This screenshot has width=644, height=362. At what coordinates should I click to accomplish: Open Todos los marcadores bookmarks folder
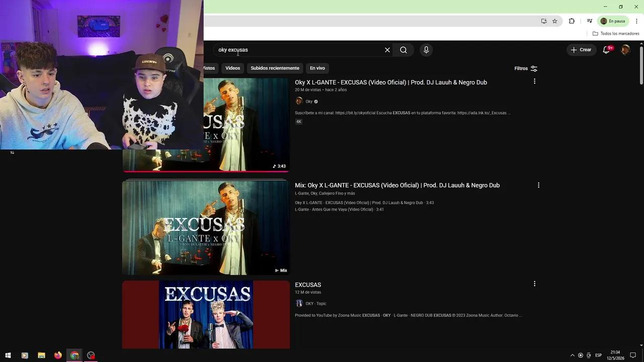[616, 34]
